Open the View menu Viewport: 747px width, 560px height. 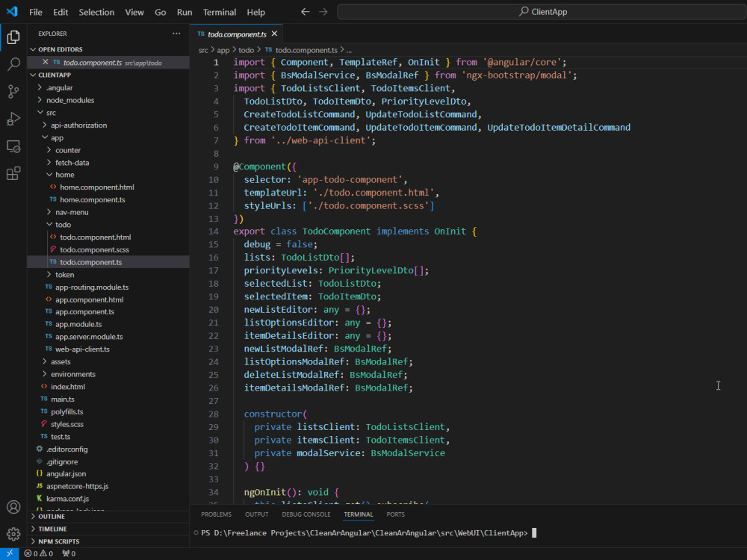134,12
